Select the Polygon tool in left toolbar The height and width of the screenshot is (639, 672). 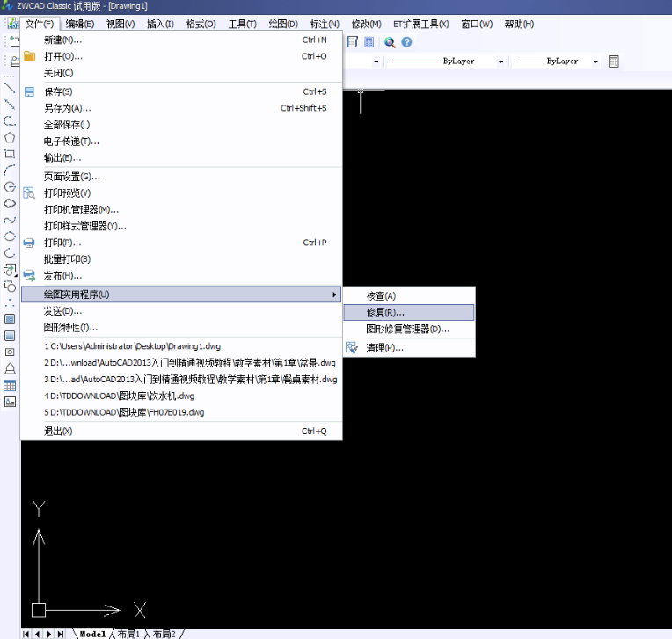[x=10, y=137]
